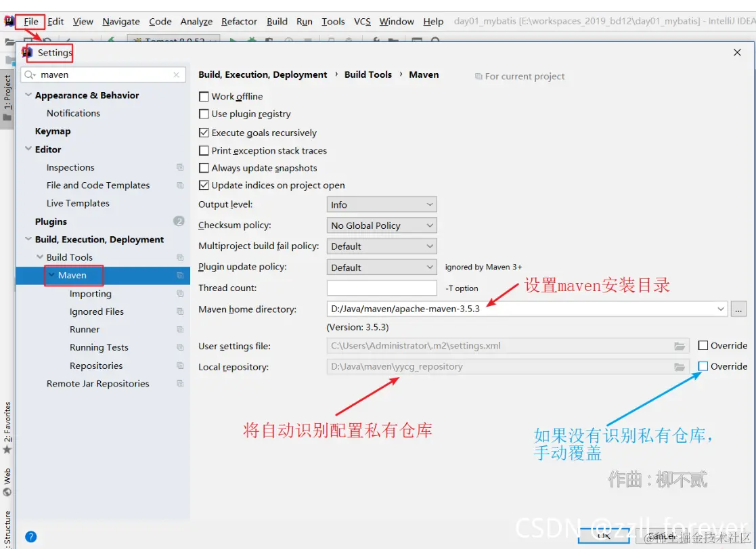Click the ... browse button for Maven home

click(738, 309)
